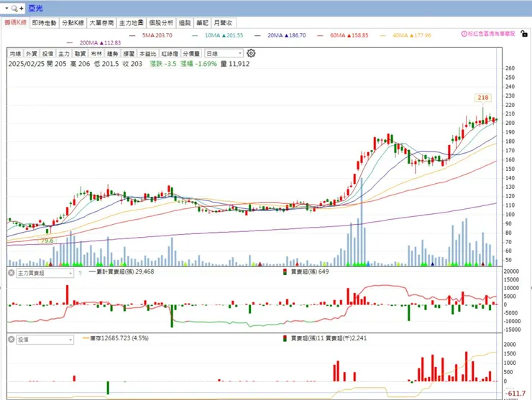Screen dimensions: 532x400
Task: Click the 20MA 186.70 legend entry
Action: [x=287, y=35]
